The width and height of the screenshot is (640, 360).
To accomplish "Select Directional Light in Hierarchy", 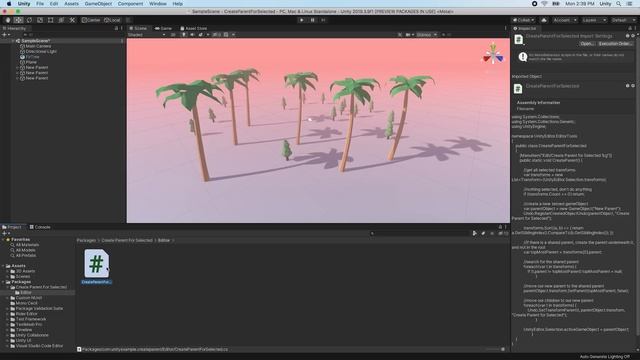I will pos(41,51).
